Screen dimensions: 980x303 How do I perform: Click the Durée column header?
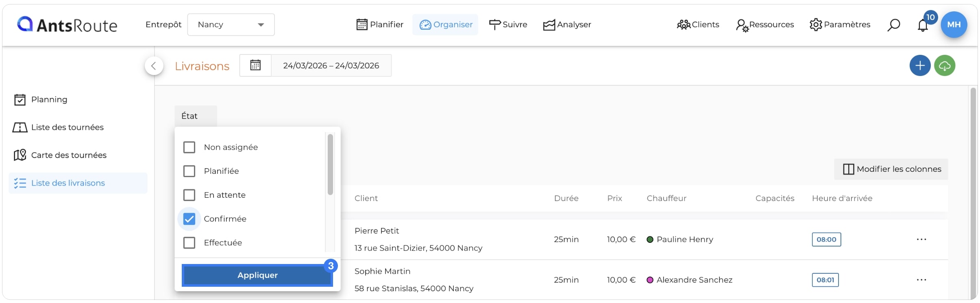click(x=566, y=198)
